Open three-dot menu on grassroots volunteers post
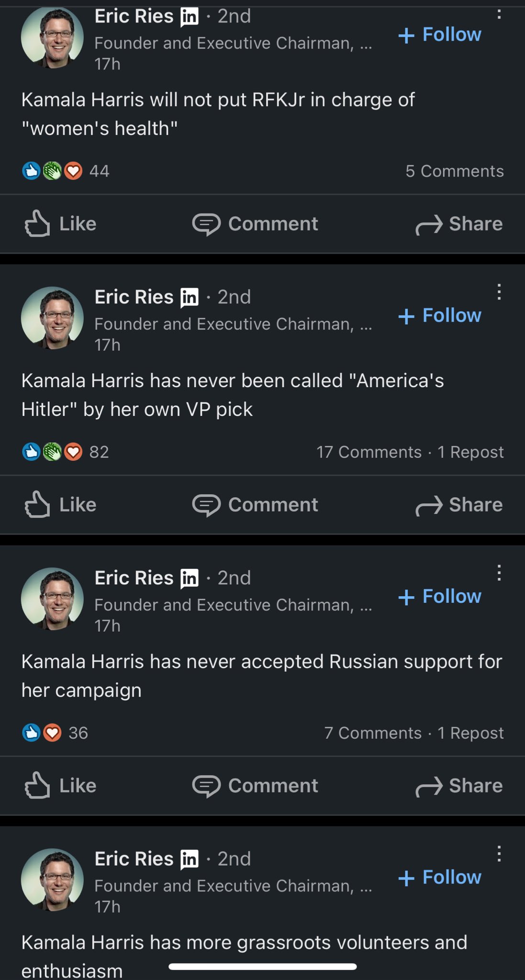 point(499,854)
